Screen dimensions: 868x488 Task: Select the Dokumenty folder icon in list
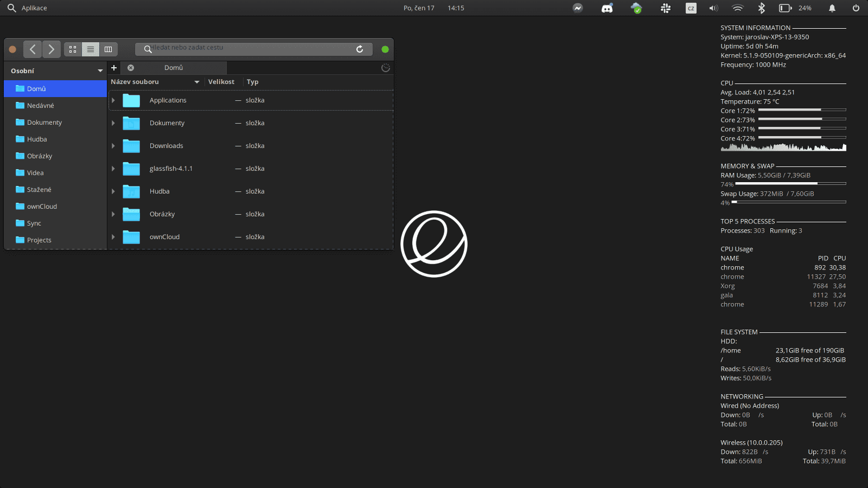pos(131,123)
